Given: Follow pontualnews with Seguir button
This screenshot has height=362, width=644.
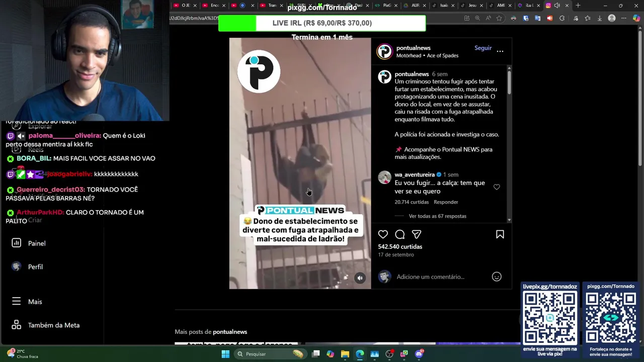Looking at the screenshot, I should point(483,48).
